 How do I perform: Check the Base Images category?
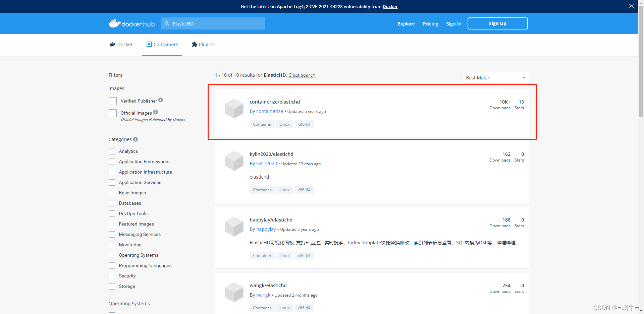point(112,193)
